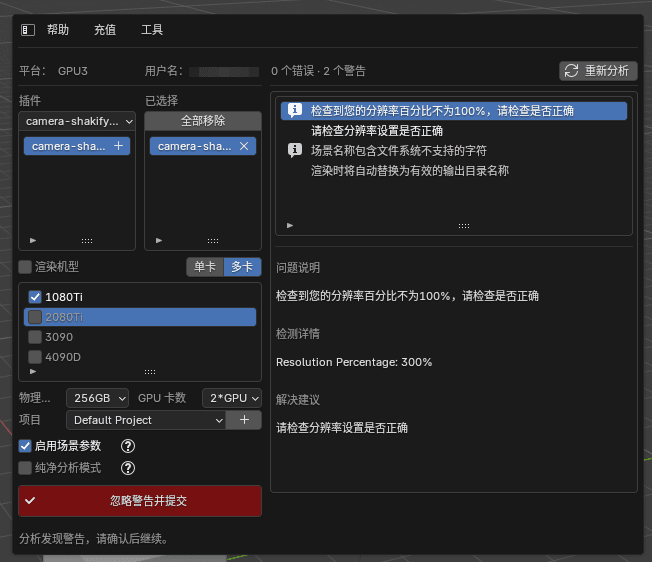
Task: Grab resize handle dots under warnings list
Action: (464, 226)
